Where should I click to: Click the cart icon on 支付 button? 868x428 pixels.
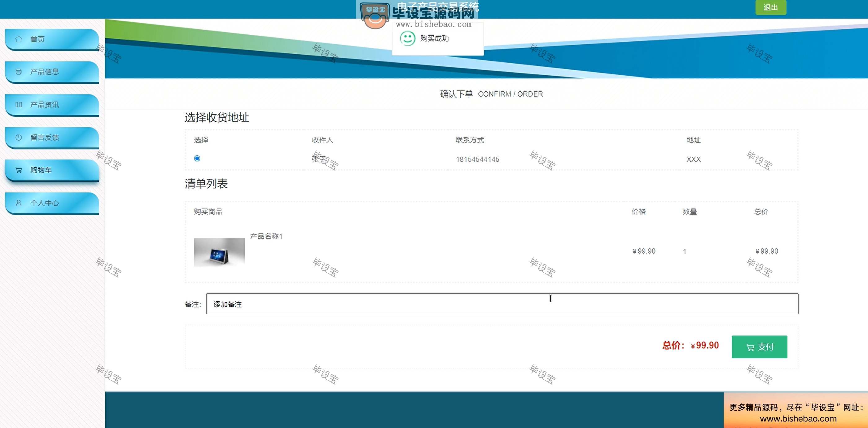750,347
